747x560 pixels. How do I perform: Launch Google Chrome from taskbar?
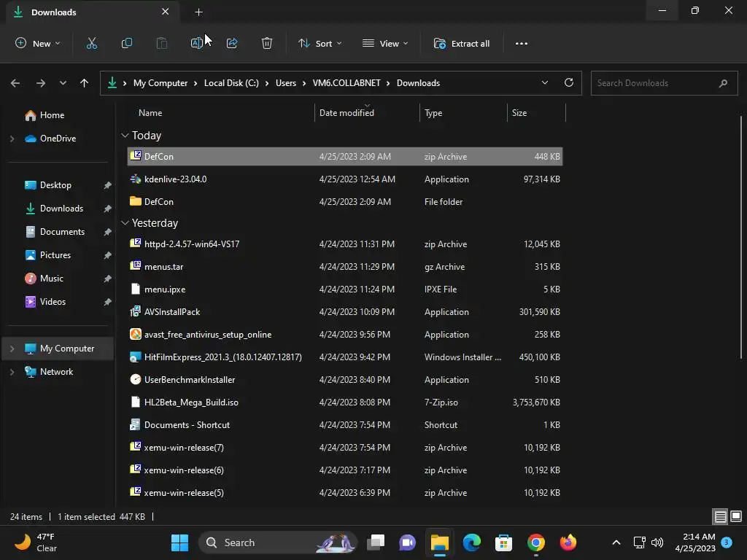(x=536, y=542)
